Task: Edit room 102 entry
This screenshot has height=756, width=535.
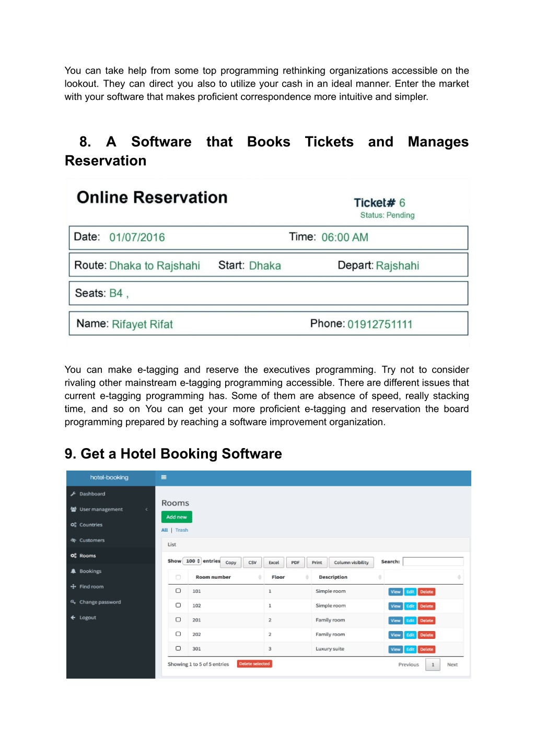Action: click(x=410, y=606)
